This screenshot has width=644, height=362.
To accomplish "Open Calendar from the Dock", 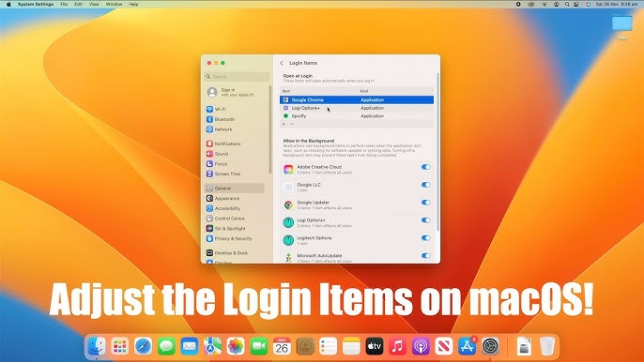I will [282, 346].
